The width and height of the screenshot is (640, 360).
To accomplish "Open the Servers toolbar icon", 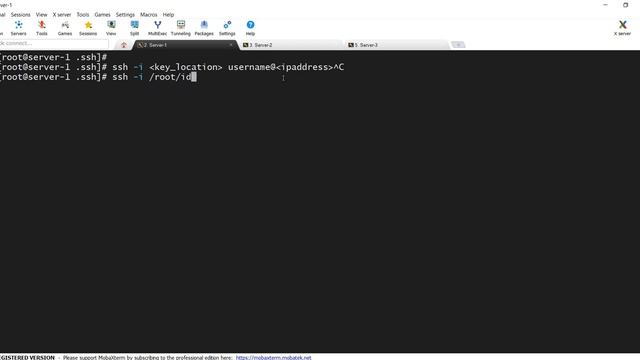I will click(x=18, y=28).
